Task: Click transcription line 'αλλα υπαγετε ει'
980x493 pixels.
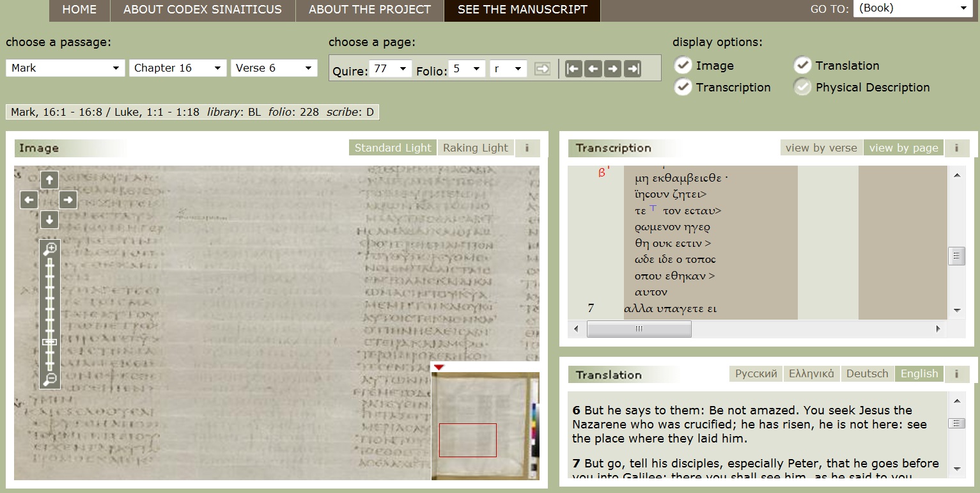Action: point(670,309)
